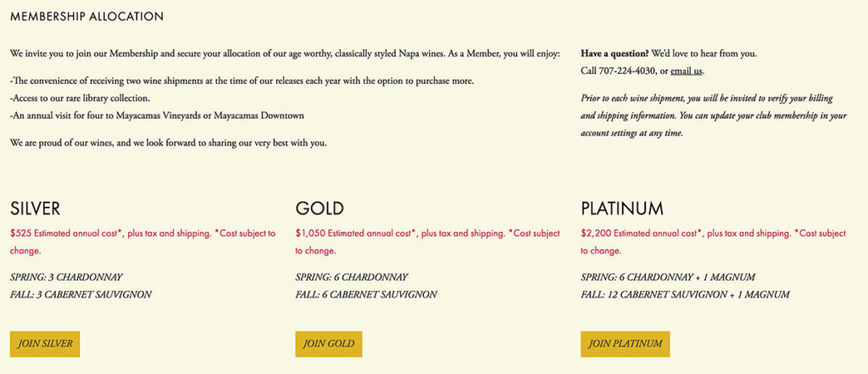Click the Membership Allocation heading
The width and height of the screenshot is (868, 374).
pyautogui.click(x=87, y=17)
